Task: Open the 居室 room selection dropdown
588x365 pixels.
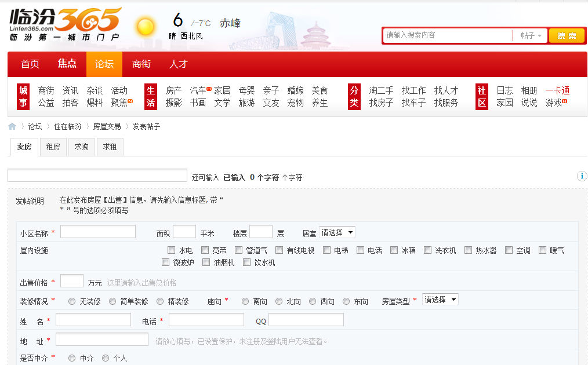Action: point(337,232)
